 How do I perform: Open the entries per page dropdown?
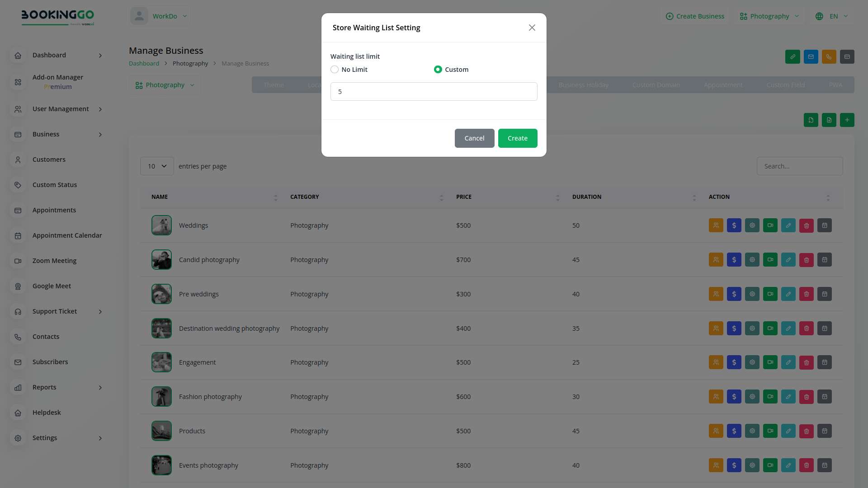157,166
